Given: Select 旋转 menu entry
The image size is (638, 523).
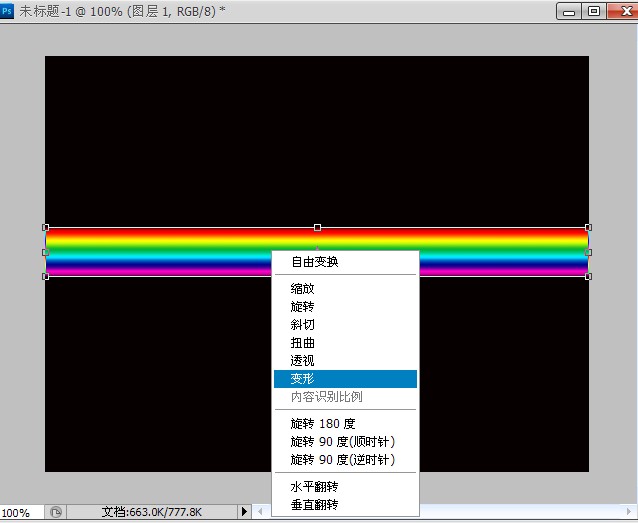Looking at the screenshot, I should click(345, 306).
